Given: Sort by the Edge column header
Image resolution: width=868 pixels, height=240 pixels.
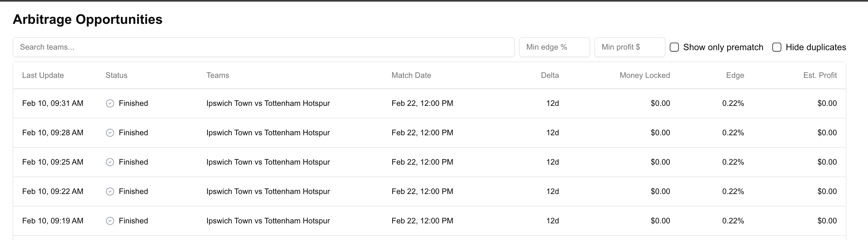Looking at the screenshot, I should pos(735,75).
